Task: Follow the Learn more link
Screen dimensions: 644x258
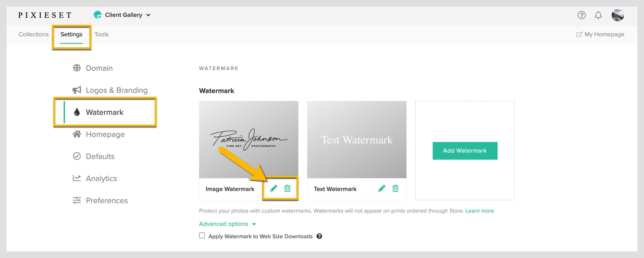Action: click(480, 211)
